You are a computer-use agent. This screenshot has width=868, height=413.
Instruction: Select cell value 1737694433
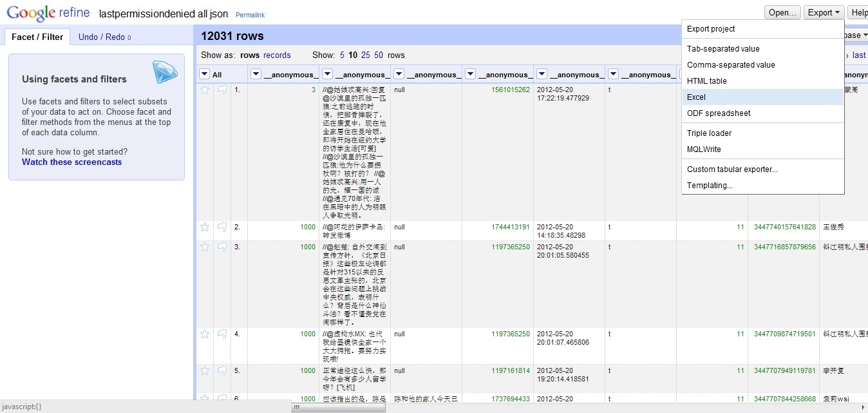[511, 399]
